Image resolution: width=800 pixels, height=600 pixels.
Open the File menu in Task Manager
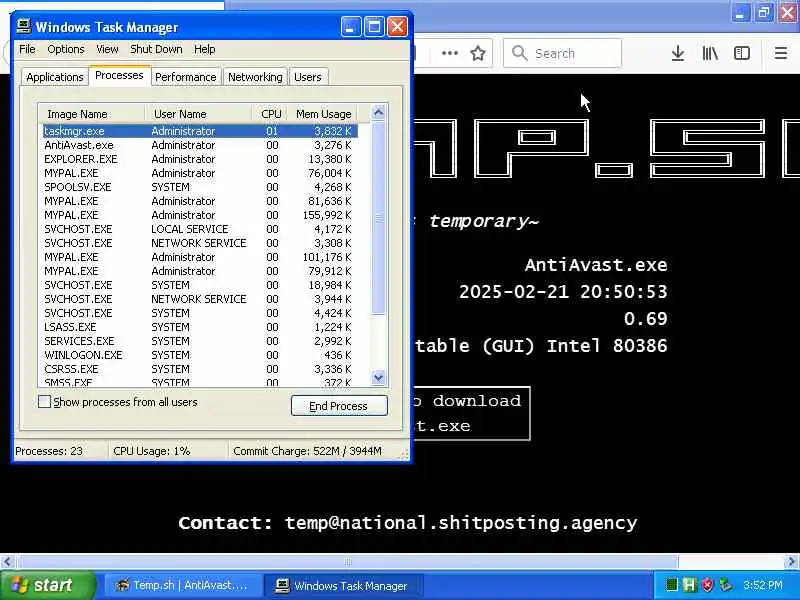pyautogui.click(x=27, y=49)
